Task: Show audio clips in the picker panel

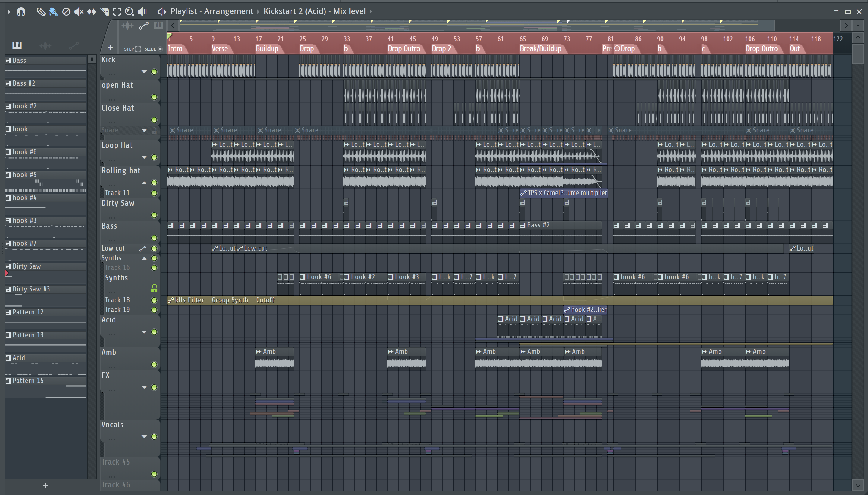Action: click(45, 45)
